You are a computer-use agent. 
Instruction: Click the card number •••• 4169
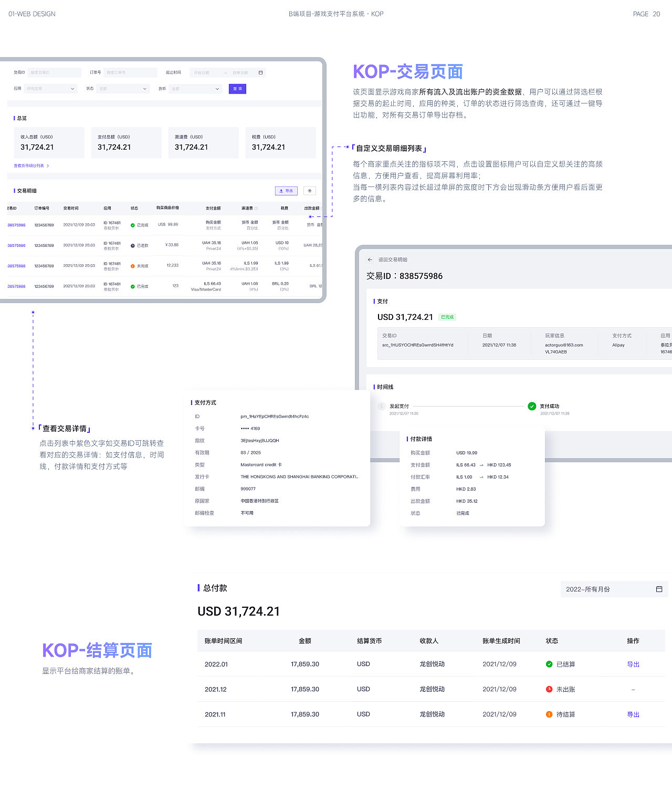pos(250,429)
